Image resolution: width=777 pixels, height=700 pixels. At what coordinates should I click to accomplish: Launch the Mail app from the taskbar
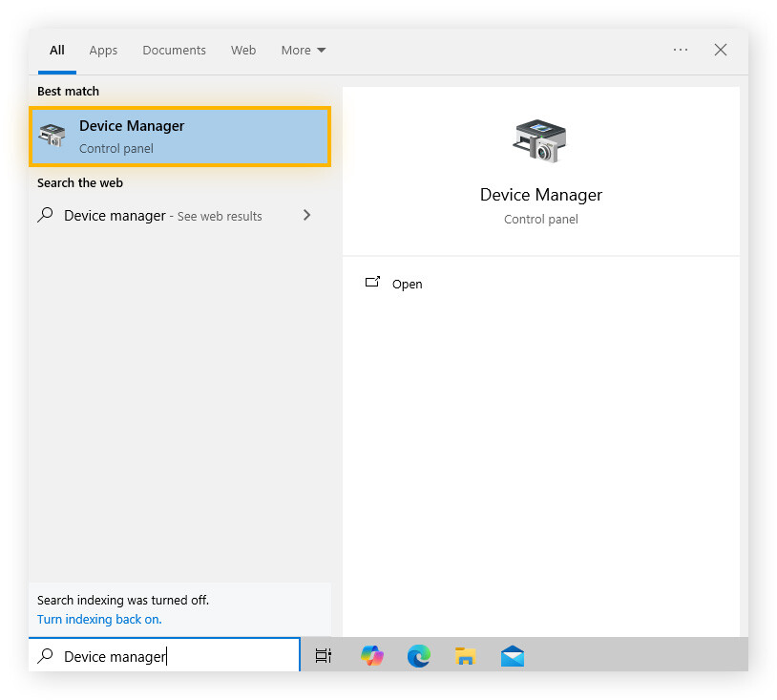[x=513, y=656]
